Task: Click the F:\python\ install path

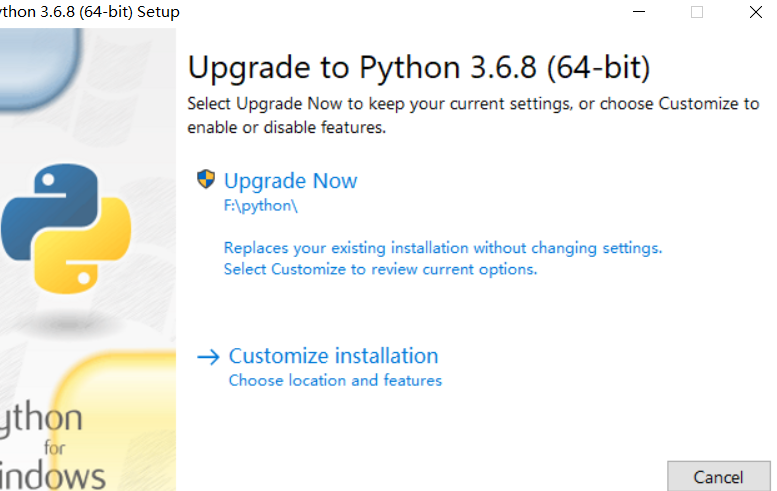Action: (x=261, y=206)
